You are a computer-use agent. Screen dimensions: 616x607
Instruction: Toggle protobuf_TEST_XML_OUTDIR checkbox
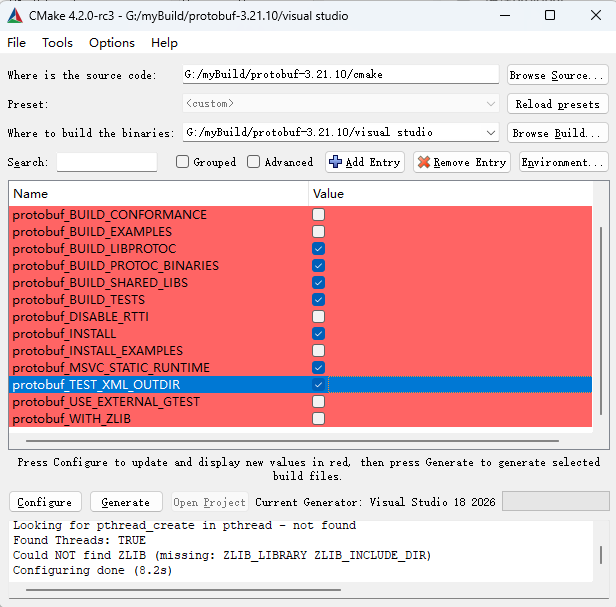tap(318, 384)
